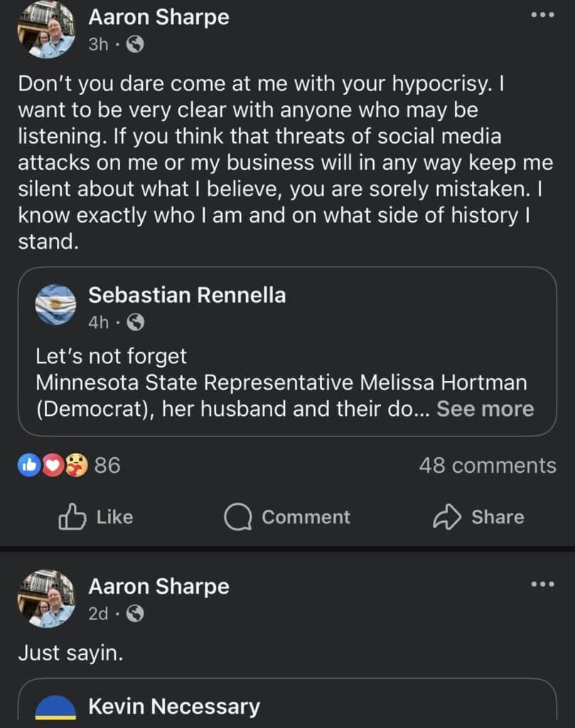This screenshot has width=575, height=728.
Task: Open the shared Melissa Hortman post text
Action: click(x=281, y=382)
